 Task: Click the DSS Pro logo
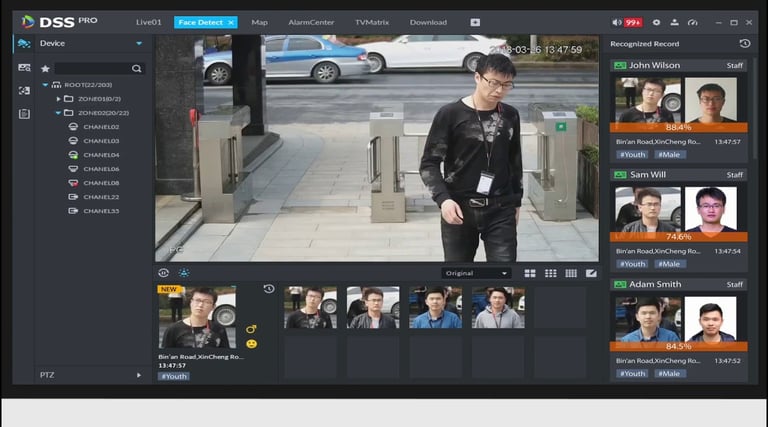(59, 22)
